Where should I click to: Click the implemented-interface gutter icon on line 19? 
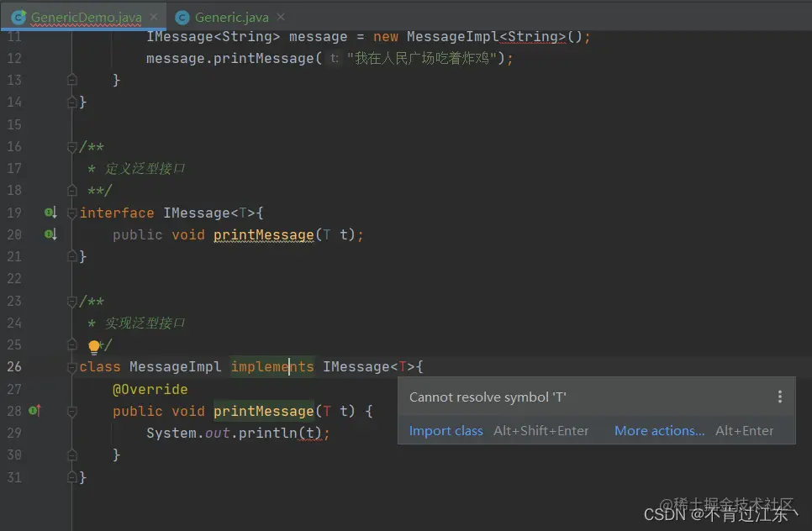coord(50,213)
